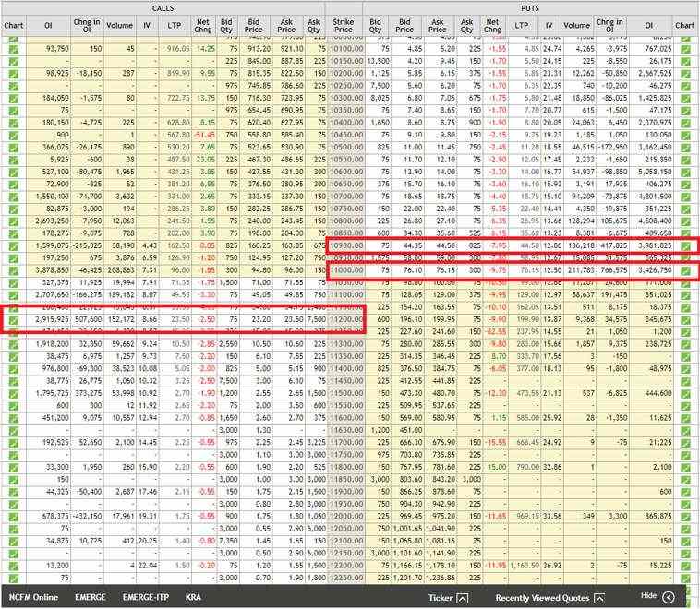Click puts Net Chng column header

[492, 26]
